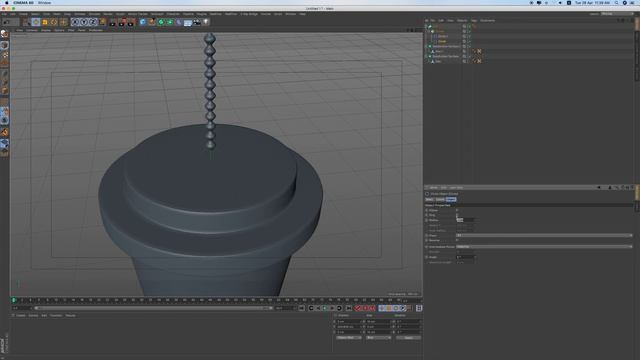Viewport: 640px width, 360px height.
Task: Jump to start of animation
Action: (302, 308)
